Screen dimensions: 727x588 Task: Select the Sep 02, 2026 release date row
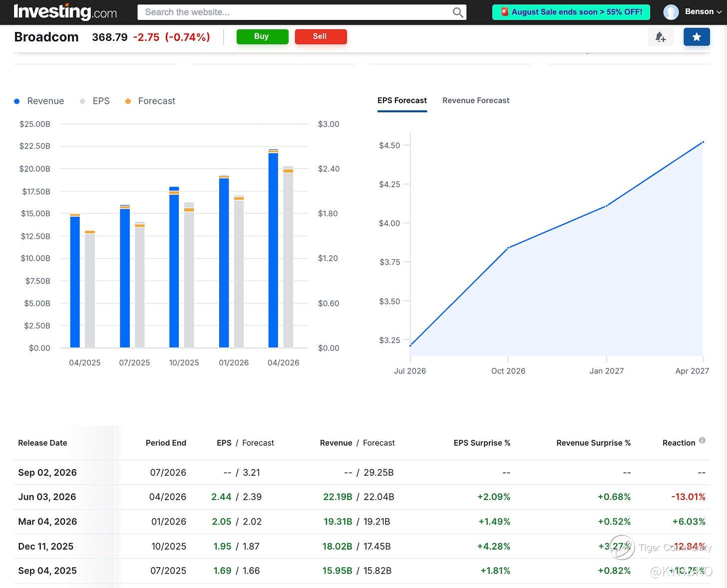click(362, 472)
